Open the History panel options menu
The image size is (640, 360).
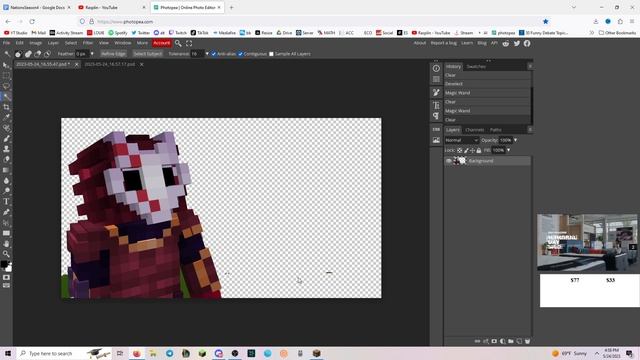pyautogui.click(x=530, y=66)
